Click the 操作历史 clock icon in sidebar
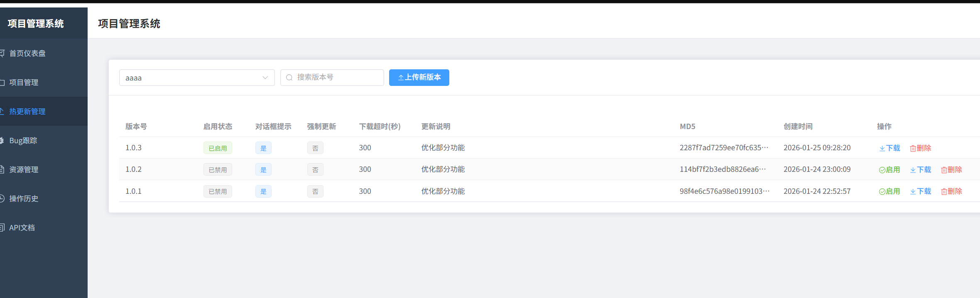Screen dimensions: 980x298 (2, 198)
